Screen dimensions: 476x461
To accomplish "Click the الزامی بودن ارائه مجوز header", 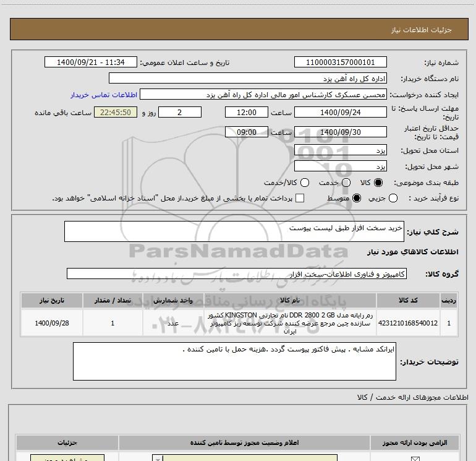I will click(415, 443).
